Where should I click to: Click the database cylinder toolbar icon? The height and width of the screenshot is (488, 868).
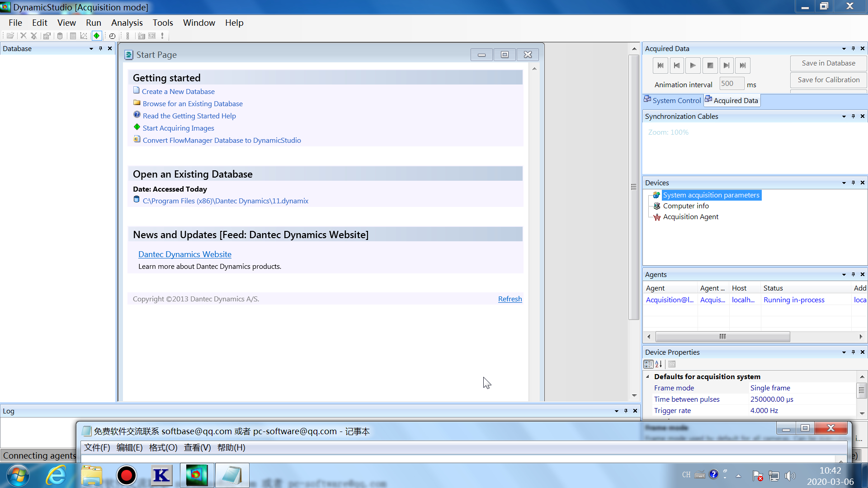point(60,36)
